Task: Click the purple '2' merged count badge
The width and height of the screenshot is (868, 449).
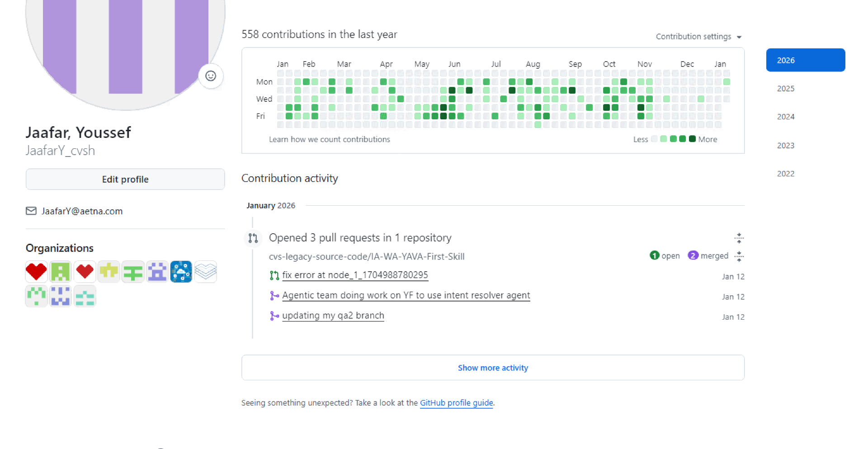Action: click(693, 255)
